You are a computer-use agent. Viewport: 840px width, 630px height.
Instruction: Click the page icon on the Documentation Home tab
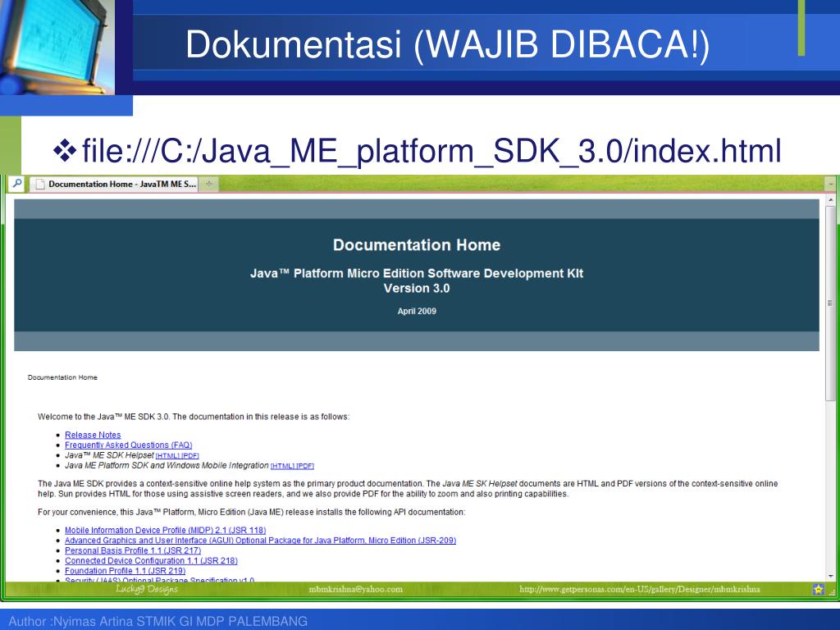point(39,185)
